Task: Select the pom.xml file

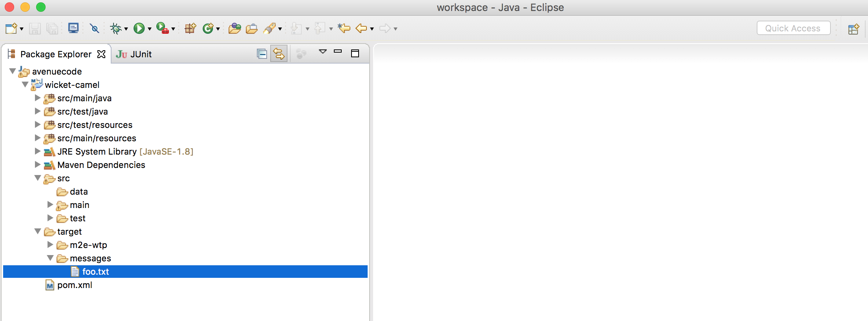Action: pos(75,285)
